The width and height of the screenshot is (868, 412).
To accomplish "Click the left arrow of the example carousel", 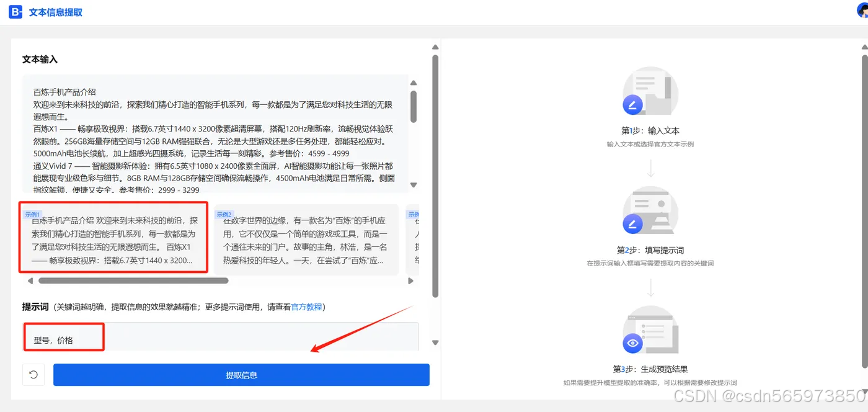I will pos(30,280).
